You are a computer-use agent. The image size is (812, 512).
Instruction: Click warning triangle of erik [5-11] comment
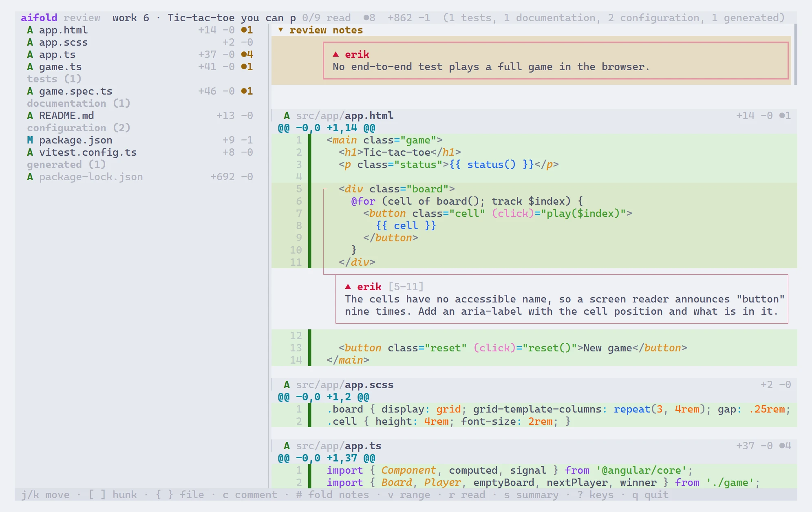click(348, 287)
